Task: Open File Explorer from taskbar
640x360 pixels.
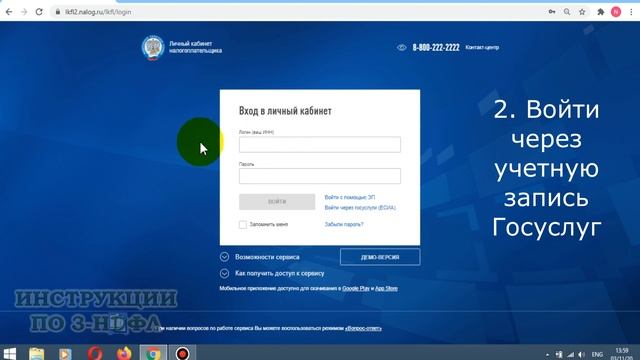Action: coord(36,353)
